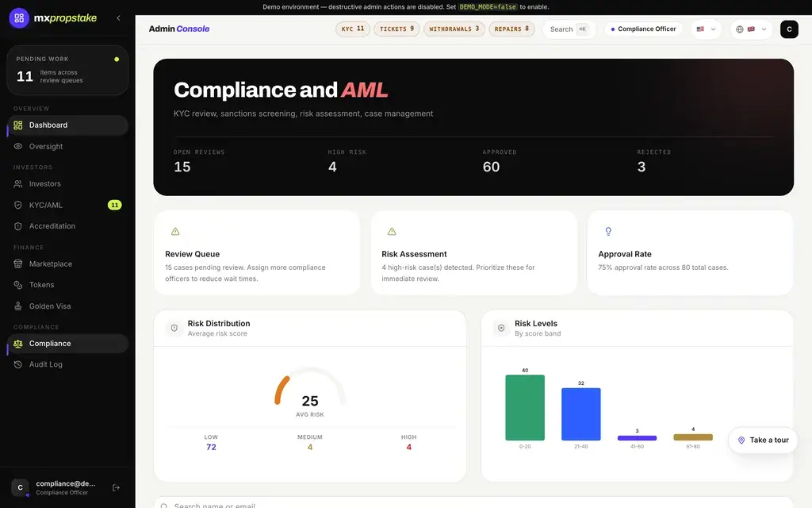Click the Take a tour pin icon

pos(741,440)
